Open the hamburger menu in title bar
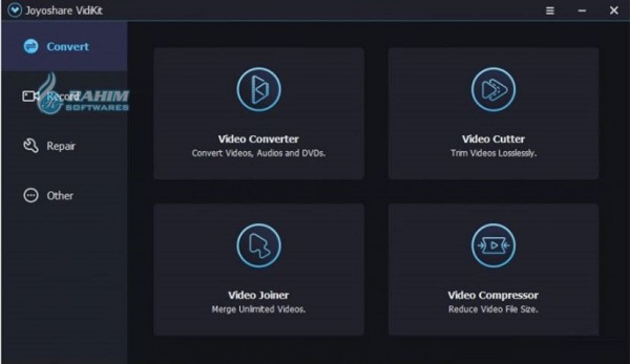Image resolution: width=630 pixels, height=364 pixels. click(550, 10)
